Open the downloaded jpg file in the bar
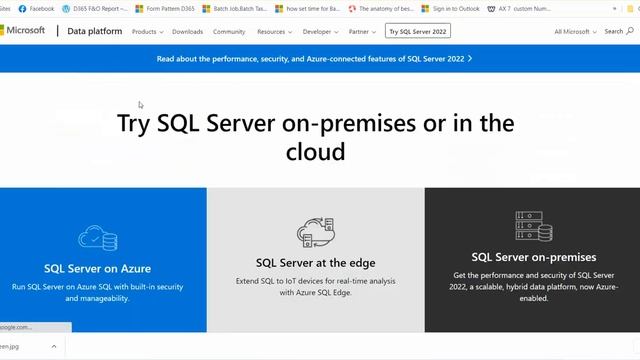This screenshot has height=360, width=640. click(x=10, y=347)
